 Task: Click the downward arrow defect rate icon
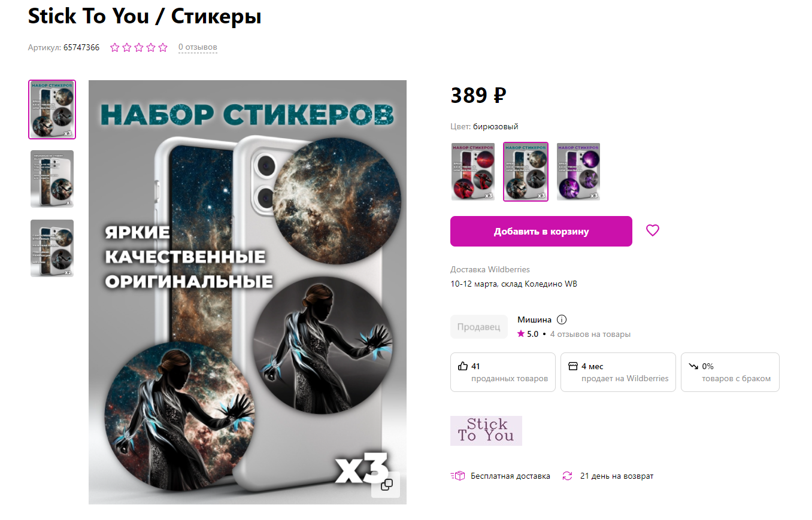(x=693, y=366)
